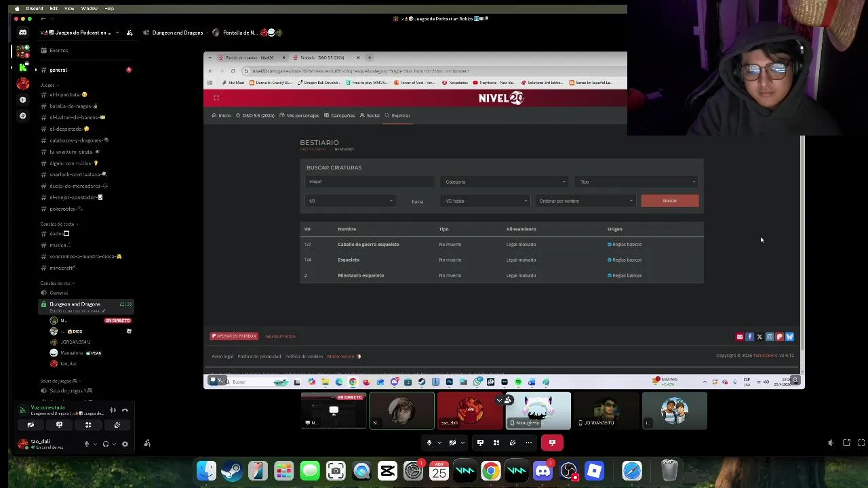This screenshot has width=868, height=488.
Task: Open the Trash in the dock
Action: click(669, 470)
